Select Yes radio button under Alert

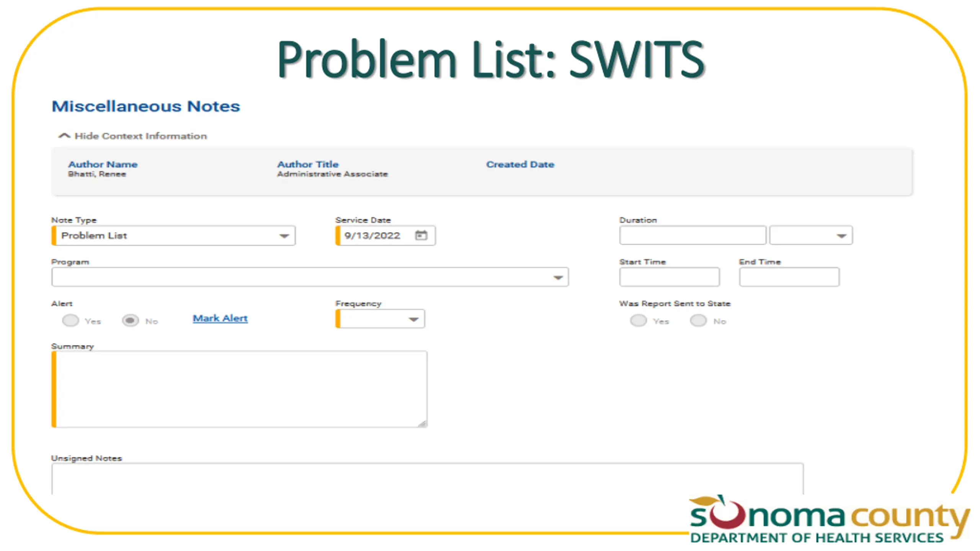click(70, 320)
